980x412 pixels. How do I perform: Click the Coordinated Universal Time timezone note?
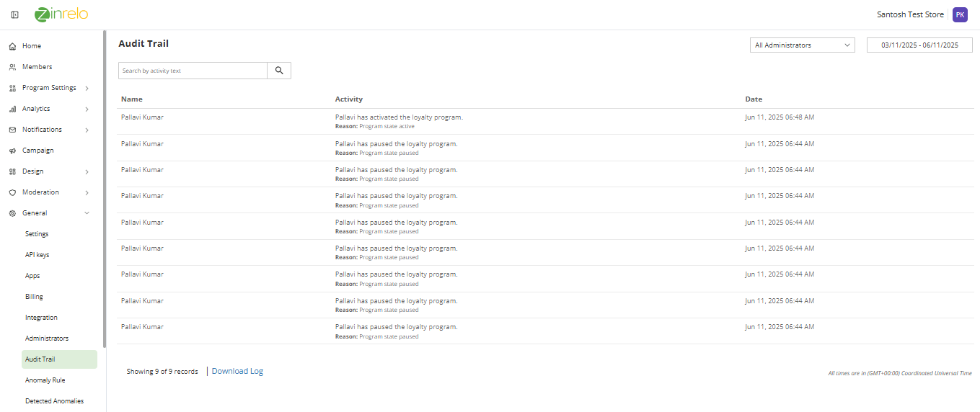pyautogui.click(x=900, y=373)
